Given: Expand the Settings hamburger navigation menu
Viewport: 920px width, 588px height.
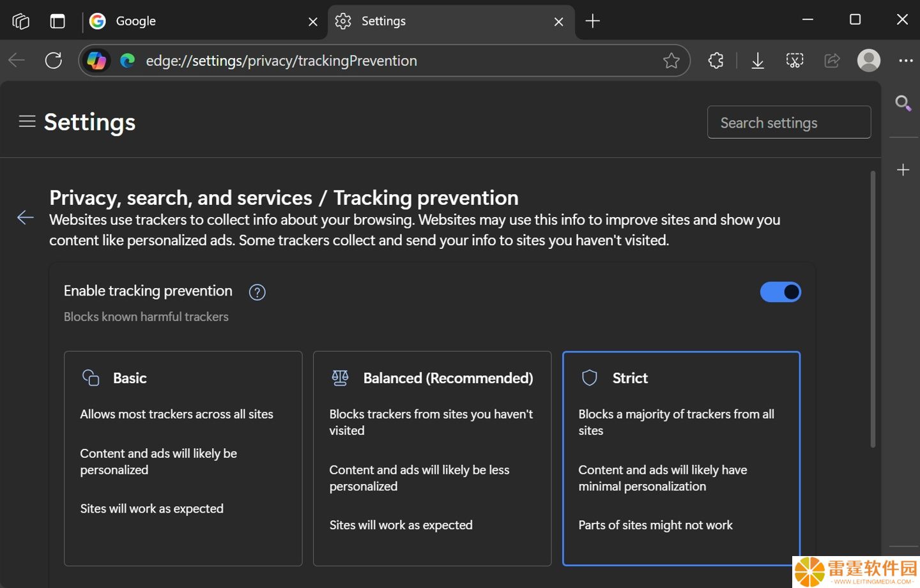Looking at the screenshot, I should (27, 121).
